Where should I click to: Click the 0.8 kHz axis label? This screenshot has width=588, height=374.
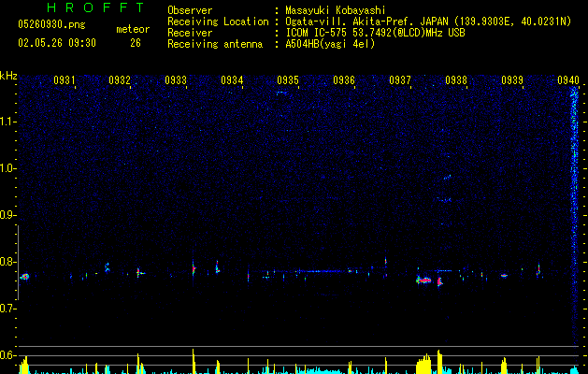(8, 262)
